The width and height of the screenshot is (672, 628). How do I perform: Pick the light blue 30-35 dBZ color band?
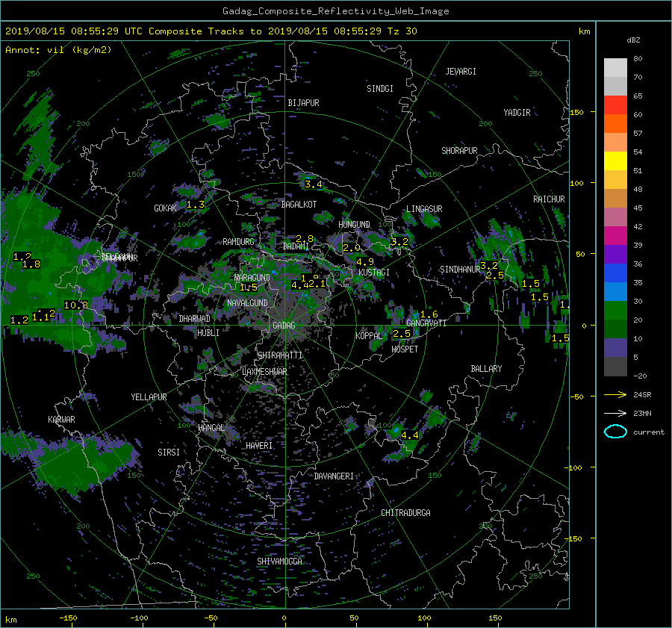click(615, 292)
